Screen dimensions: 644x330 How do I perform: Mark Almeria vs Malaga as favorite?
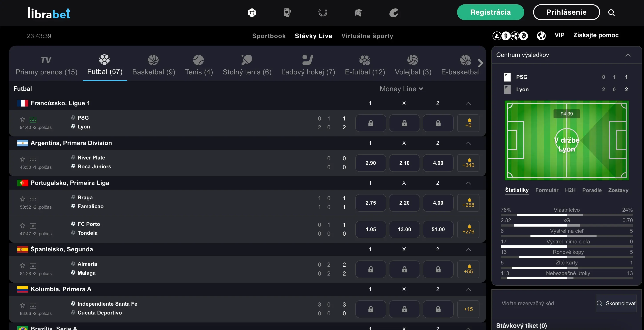pos(22,265)
